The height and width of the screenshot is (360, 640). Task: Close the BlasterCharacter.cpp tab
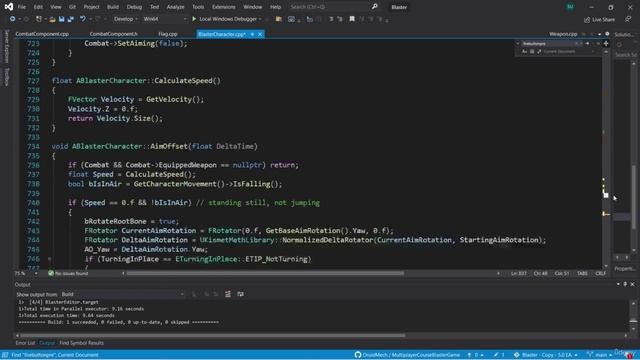pyautogui.click(x=260, y=34)
